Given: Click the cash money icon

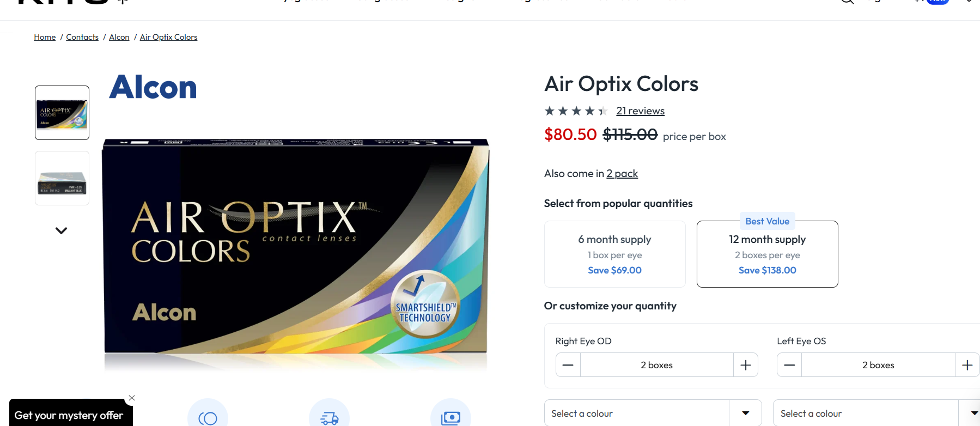Looking at the screenshot, I should click(451, 417).
